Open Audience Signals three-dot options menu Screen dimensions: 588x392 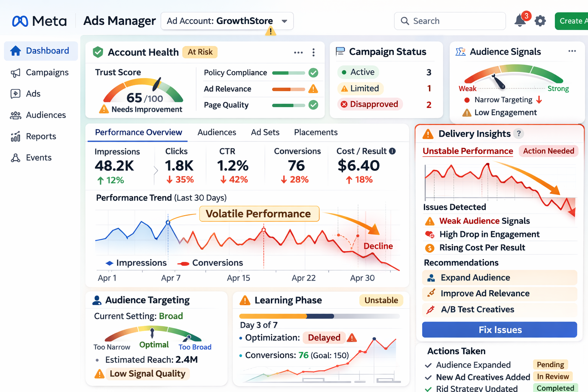(x=572, y=51)
